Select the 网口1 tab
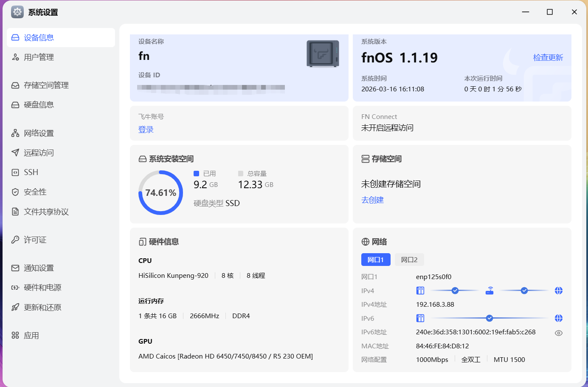588x387 pixels. coord(376,260)
